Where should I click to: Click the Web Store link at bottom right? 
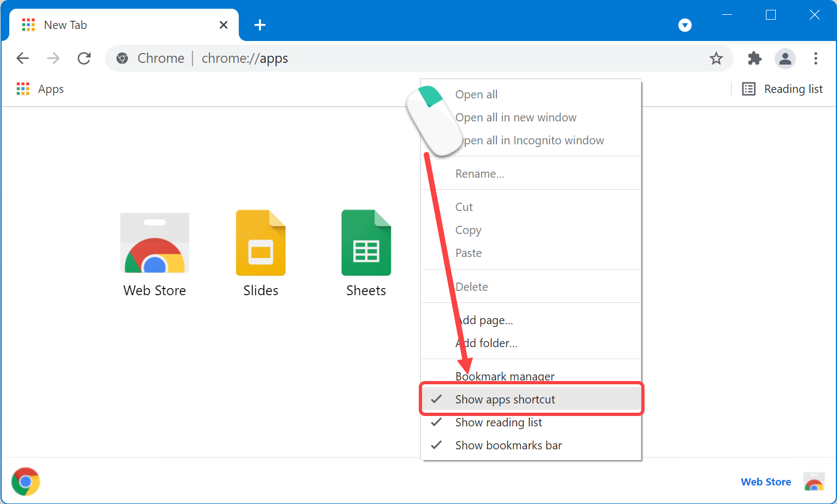[765, 482]
